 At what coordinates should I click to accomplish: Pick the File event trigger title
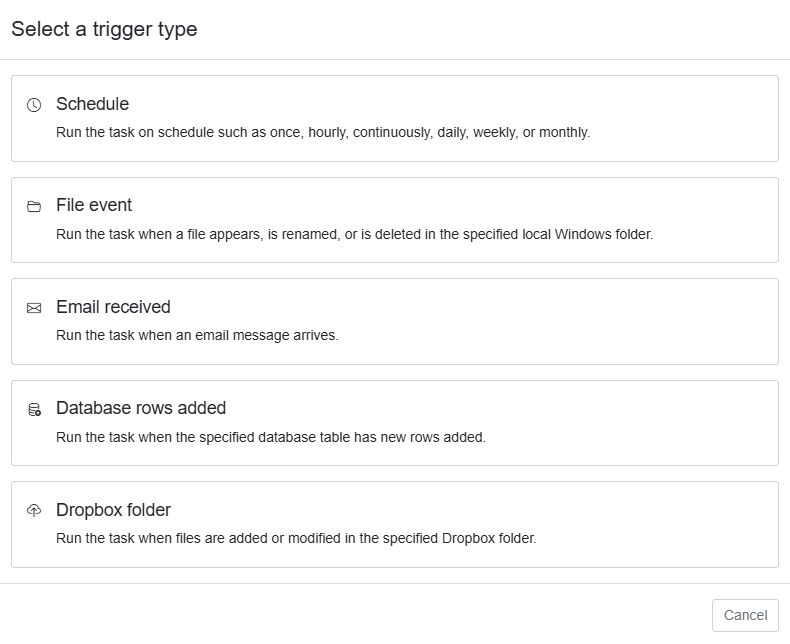click(94, 205)
